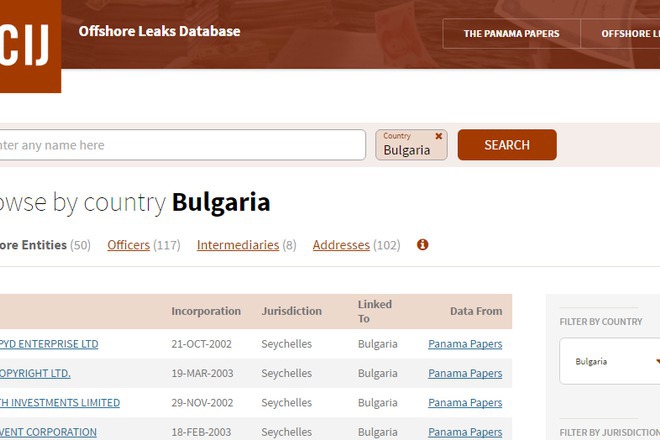Click the ICIJ logo
Viewport: 660px width, 440px height.
(30, 45)
